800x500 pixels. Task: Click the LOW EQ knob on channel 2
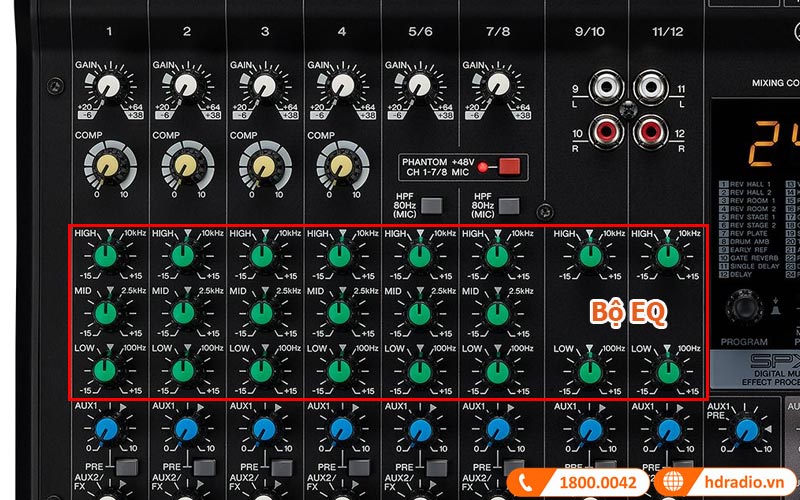pyautogui.click(x=183, y=371)
